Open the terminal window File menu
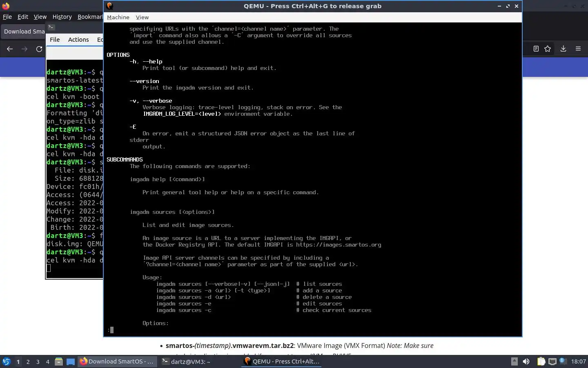The width and height of the screenshot is (588, 368). tap(55, 40)
